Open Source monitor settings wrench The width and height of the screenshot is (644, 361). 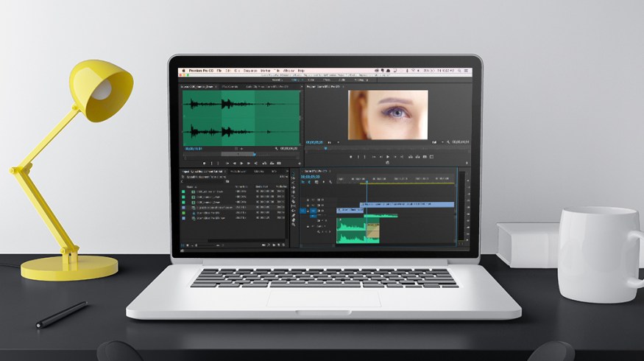(276, 148)
